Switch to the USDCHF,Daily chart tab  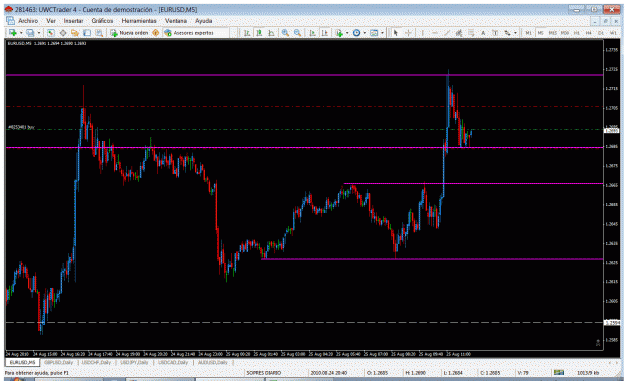(x=96, y=362)
